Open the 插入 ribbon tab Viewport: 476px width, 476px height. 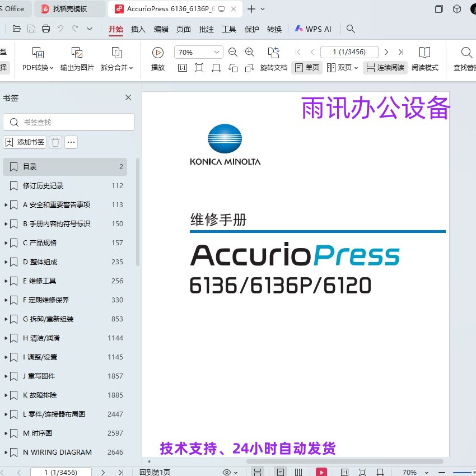click(x=138, y=29)
